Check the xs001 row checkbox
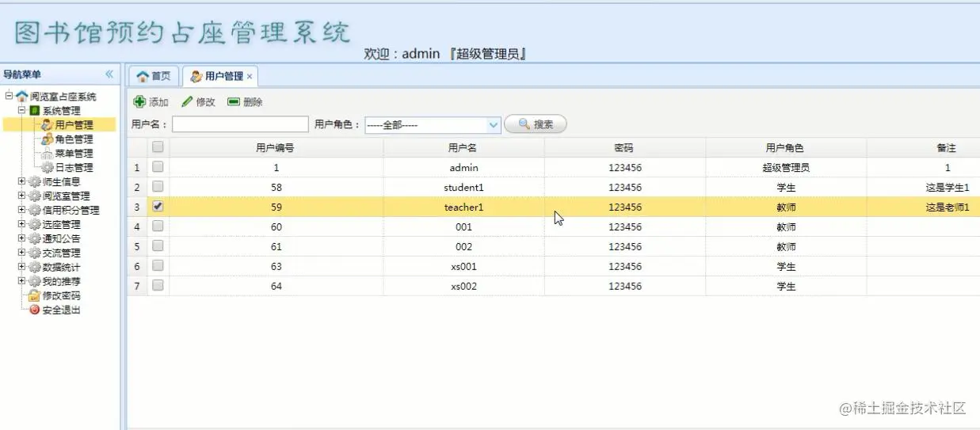The image size is (980, 430). (158, 265)
